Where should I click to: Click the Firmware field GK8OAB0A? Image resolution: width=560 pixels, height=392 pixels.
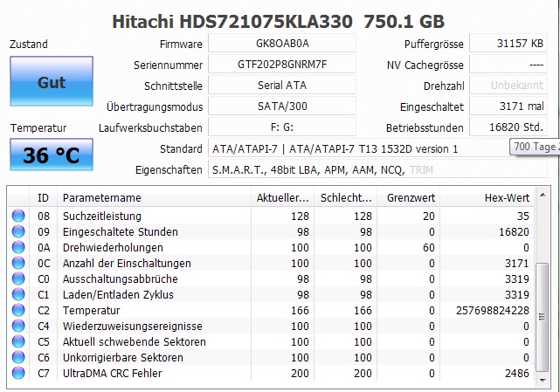282,43
